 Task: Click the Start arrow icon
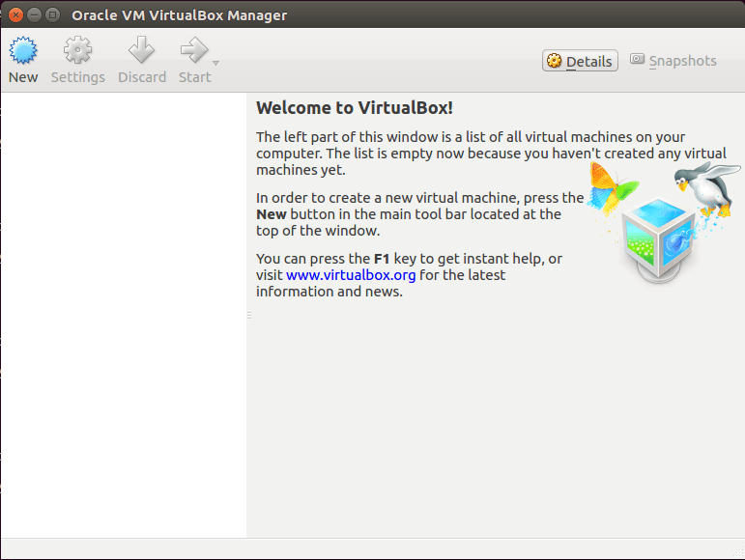[x=194, y=50]
